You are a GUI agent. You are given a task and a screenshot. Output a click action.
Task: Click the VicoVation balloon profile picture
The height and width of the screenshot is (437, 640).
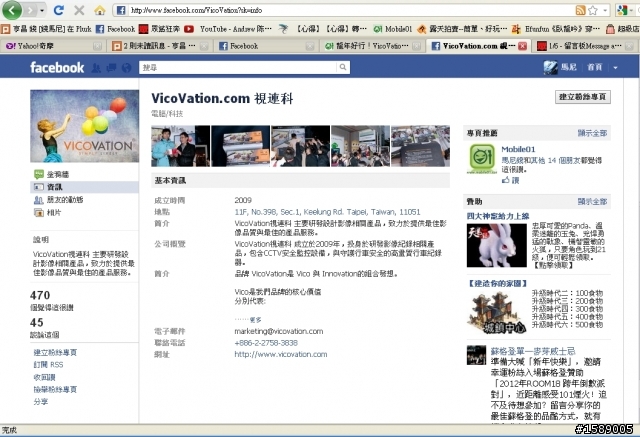click(x=84, y=126)
